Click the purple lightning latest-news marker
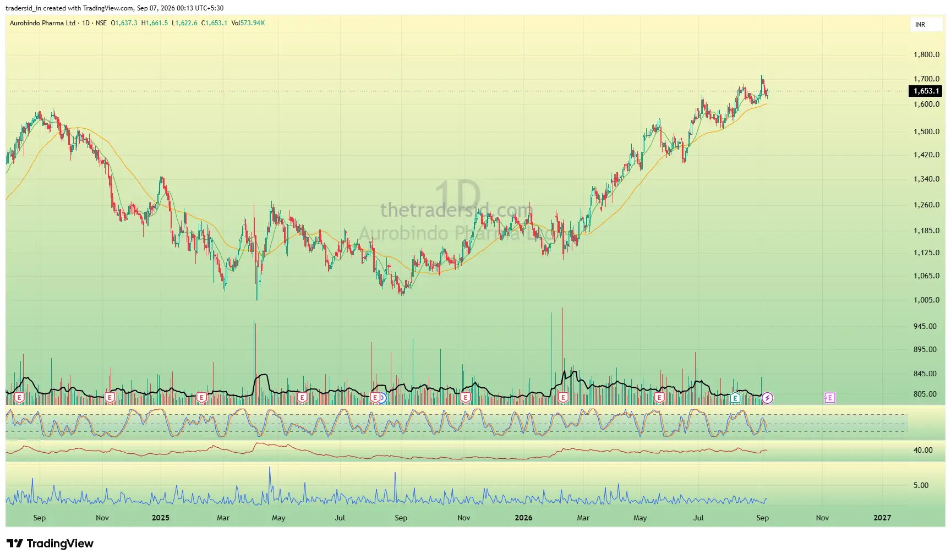The image size is (951, 560). pos(767,398)
